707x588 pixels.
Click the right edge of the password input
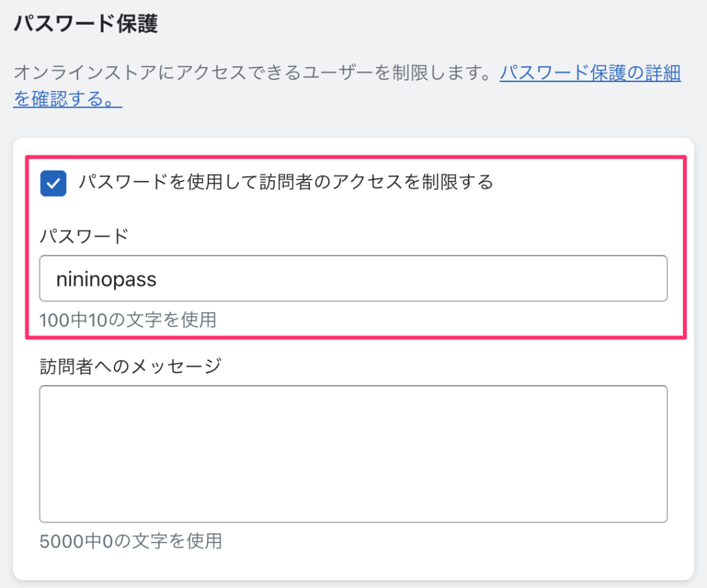click(659, 279)
